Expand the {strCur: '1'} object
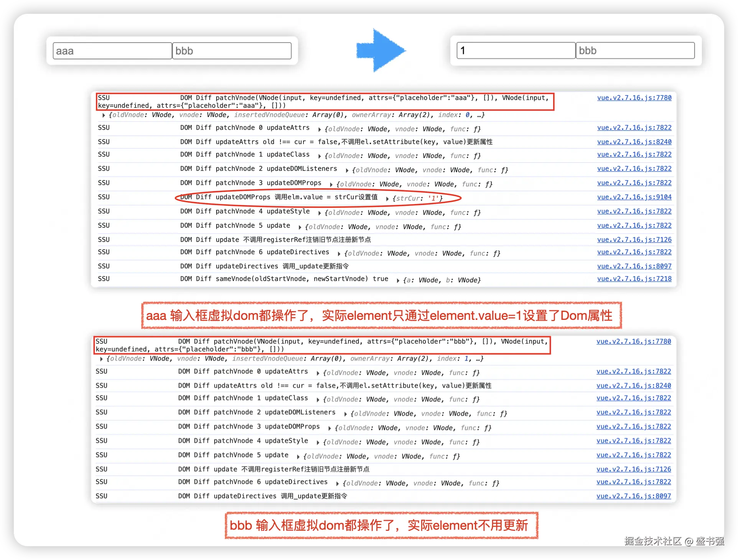 pyautogui.click(x=387, y=199)
